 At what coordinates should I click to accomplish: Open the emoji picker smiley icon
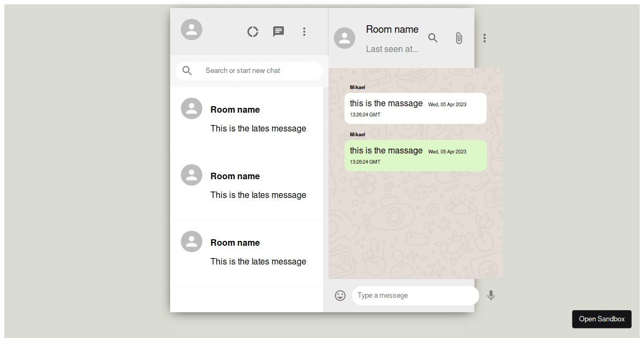[x=340, y=296]
